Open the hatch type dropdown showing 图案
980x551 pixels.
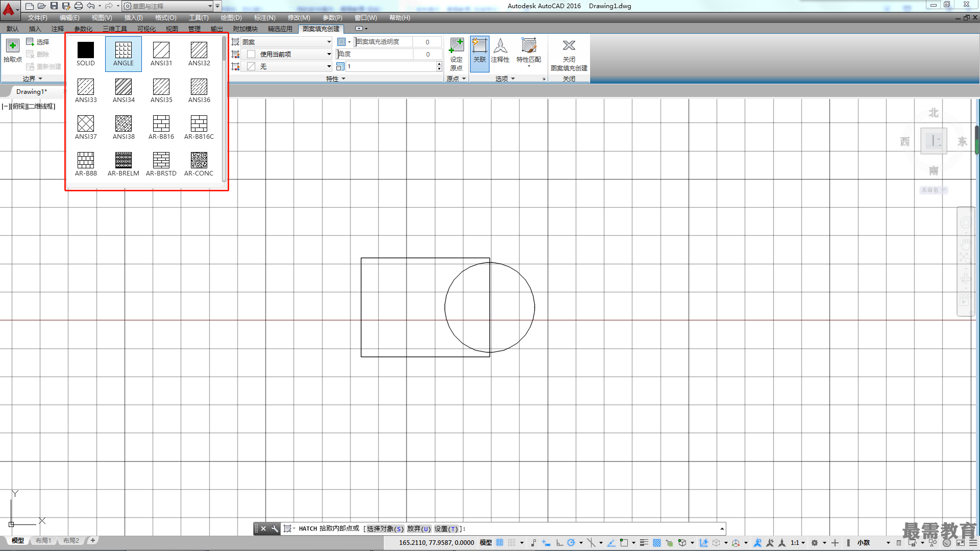pyautogui.click(x=286, y=42)
